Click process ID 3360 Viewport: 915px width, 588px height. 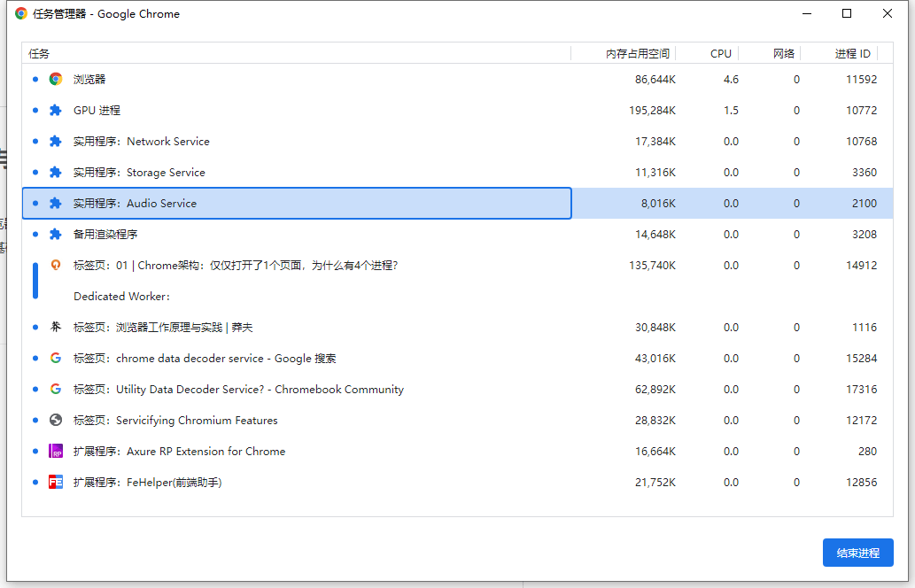(x=865, y=172)
